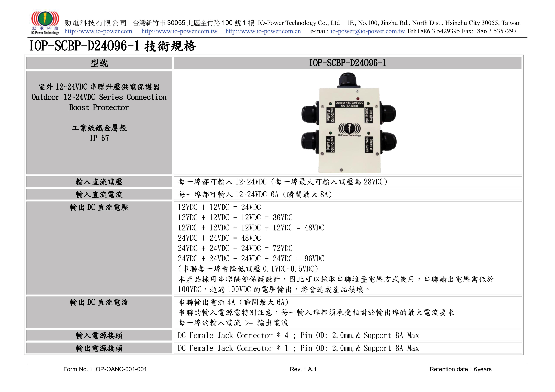Click the 24VDC + 24VDC = 48VDC line

[x=219, y=238]
